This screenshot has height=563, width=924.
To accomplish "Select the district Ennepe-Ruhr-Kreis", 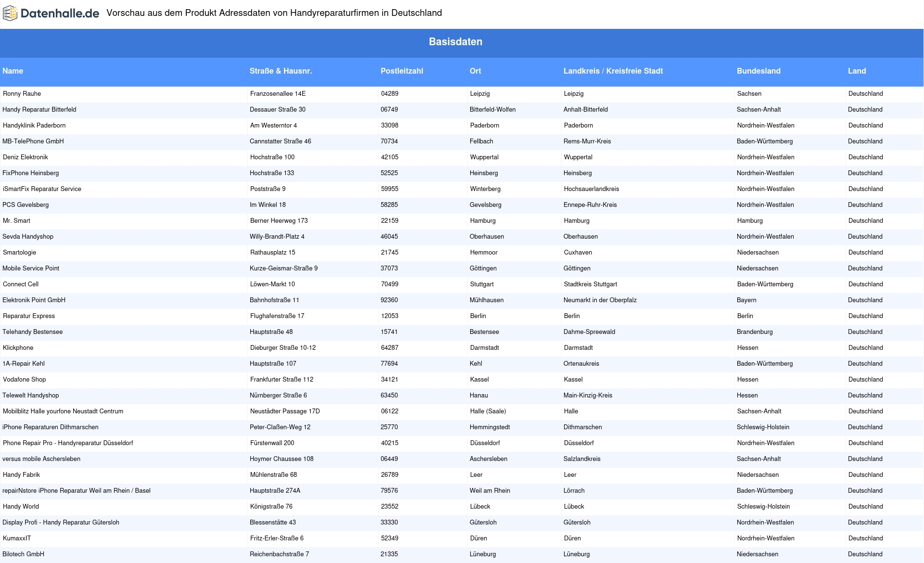I will 590,205.
